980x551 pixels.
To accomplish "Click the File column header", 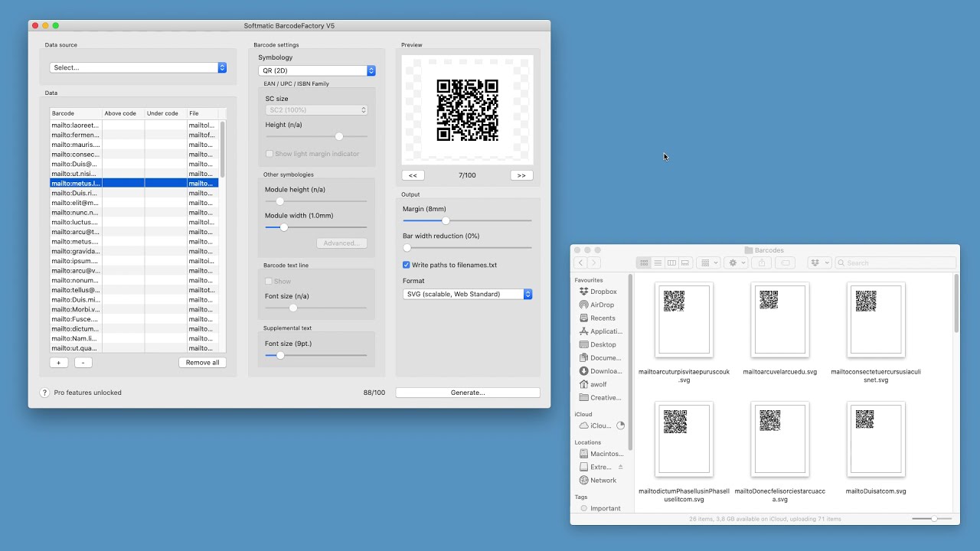I will pos(203,113).
